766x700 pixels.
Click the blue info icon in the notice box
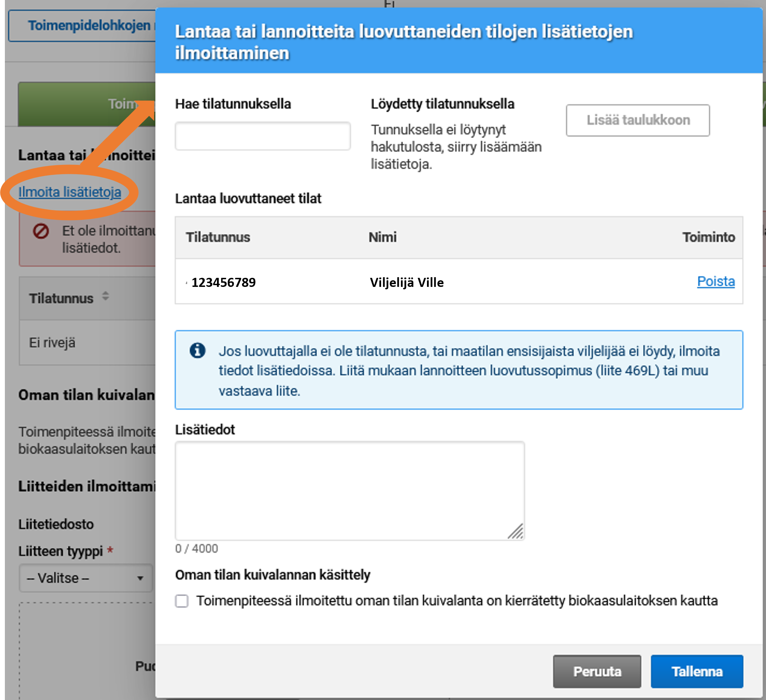coord(197,351)
